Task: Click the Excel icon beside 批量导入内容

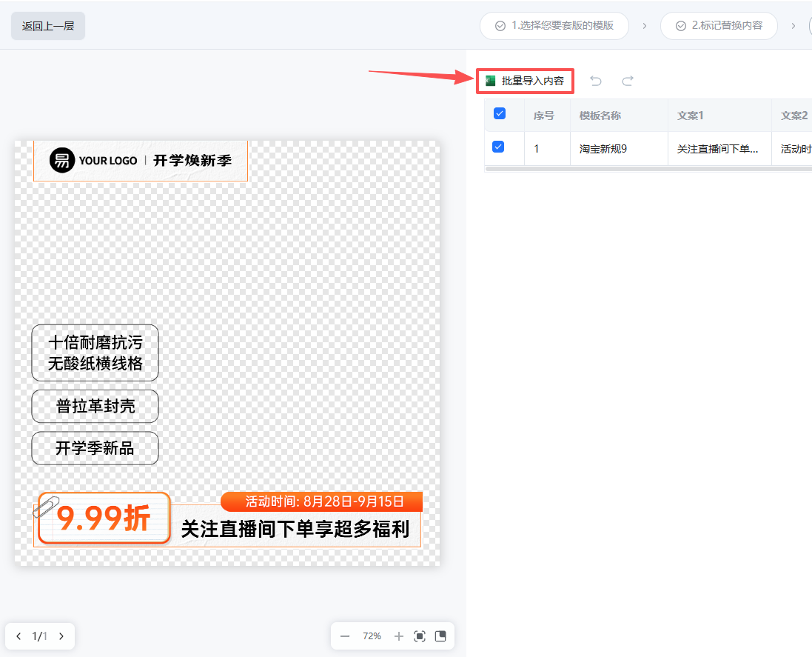Action: coord(489,81)
